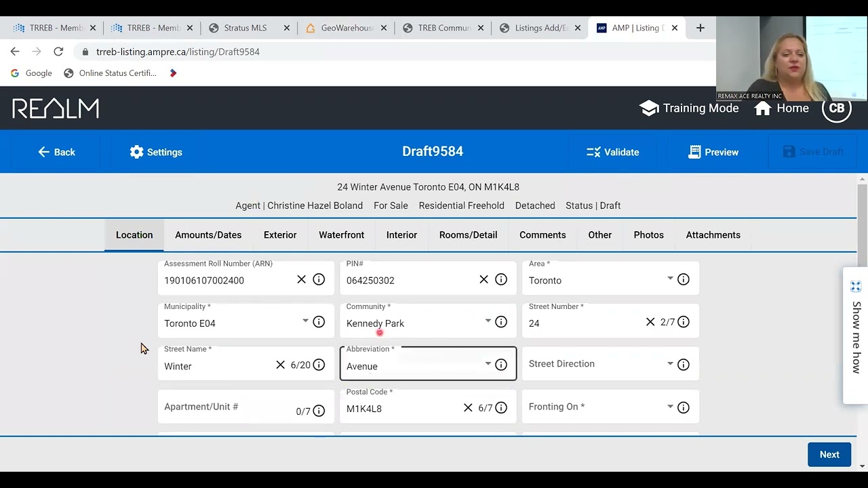
Task: Show info for Community field
Action: click(x=501, y=322)
